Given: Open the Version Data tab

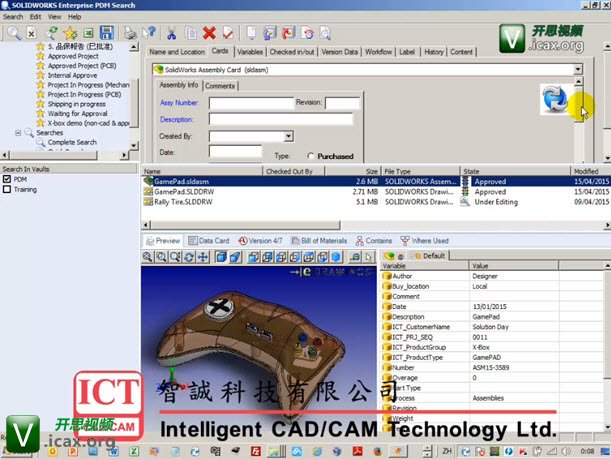Looking at the screenshot, I should click(x=339, y=52).
